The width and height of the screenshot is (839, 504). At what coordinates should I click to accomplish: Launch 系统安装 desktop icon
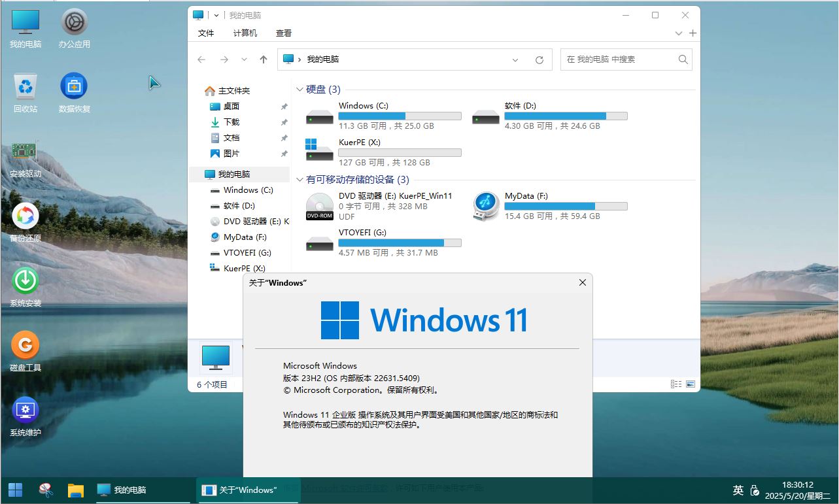(x=26, y=287)
